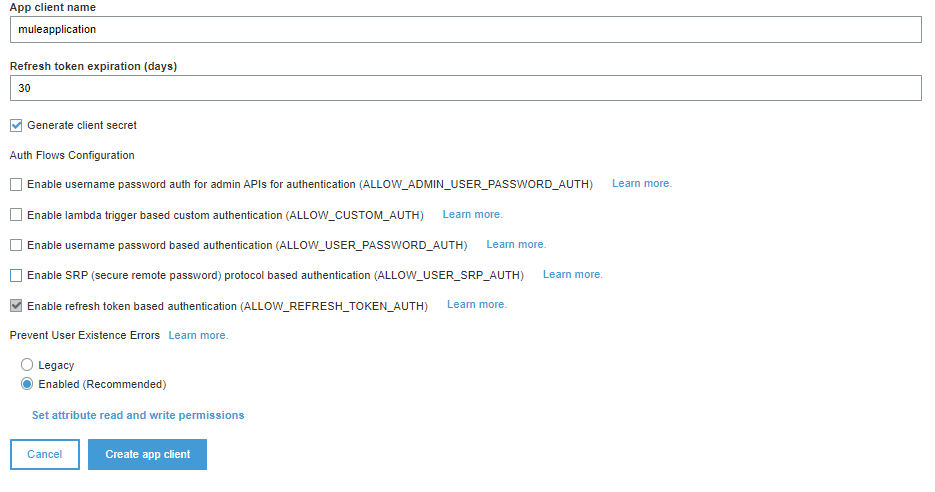Tick the ALLOW_USER_PASSWORD_AUTH checkbox
Viewport: 935px width, 492px height.
16,245
